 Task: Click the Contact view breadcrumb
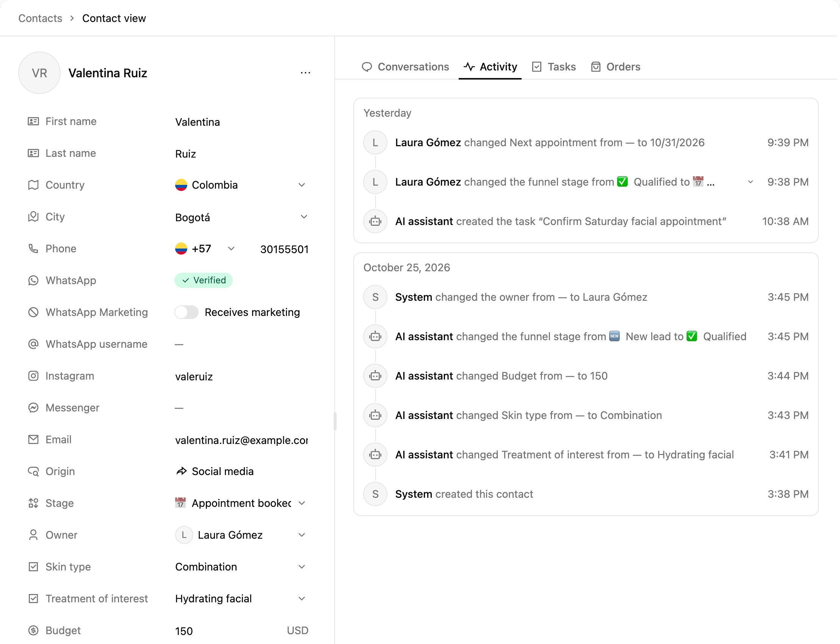(x=114, y=18)
